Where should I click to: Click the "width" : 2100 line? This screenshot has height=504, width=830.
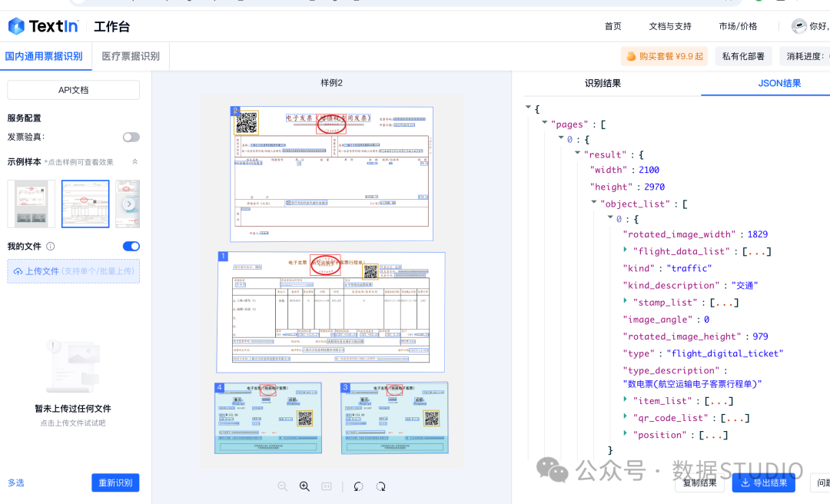click(625, 170)
